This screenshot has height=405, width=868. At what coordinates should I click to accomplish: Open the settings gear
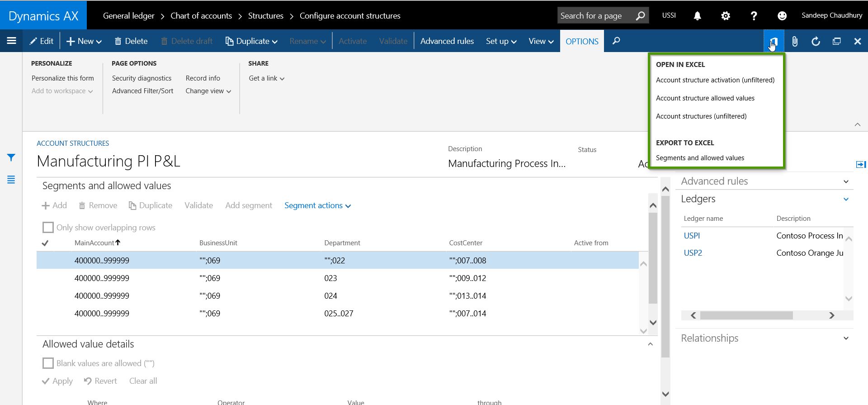[x=725, y=16]
